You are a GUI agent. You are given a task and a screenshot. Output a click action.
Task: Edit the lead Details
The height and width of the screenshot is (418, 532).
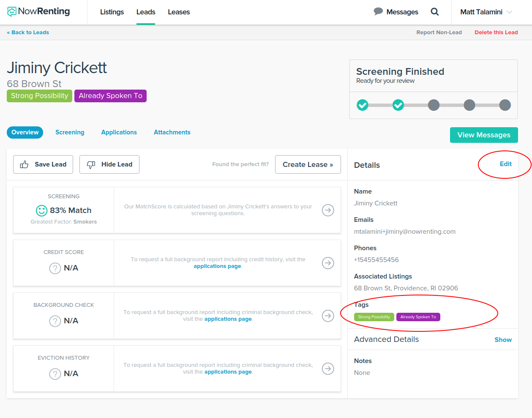[505, 164]
